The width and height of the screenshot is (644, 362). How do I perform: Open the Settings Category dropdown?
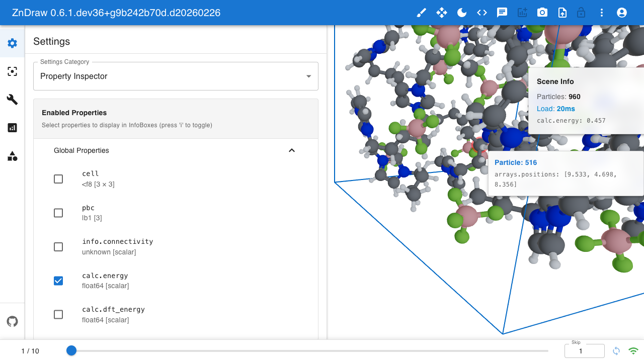pyautogui.click(x=176, y=76)
